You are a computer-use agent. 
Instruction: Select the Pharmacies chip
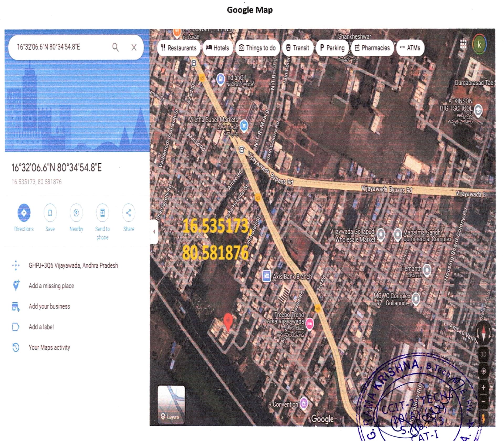point(372,48)
